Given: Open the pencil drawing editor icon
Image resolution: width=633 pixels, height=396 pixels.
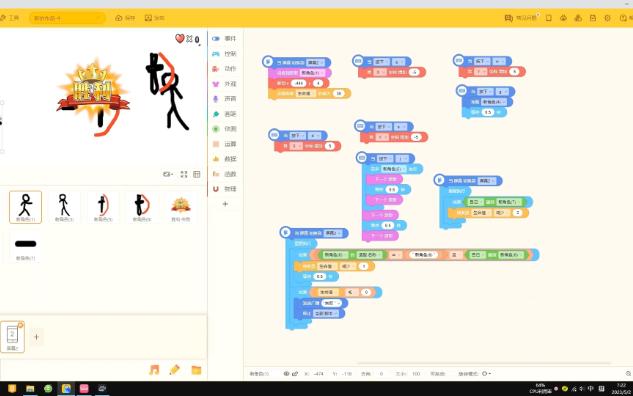Looking at the screenshot, I should [175, 369].
